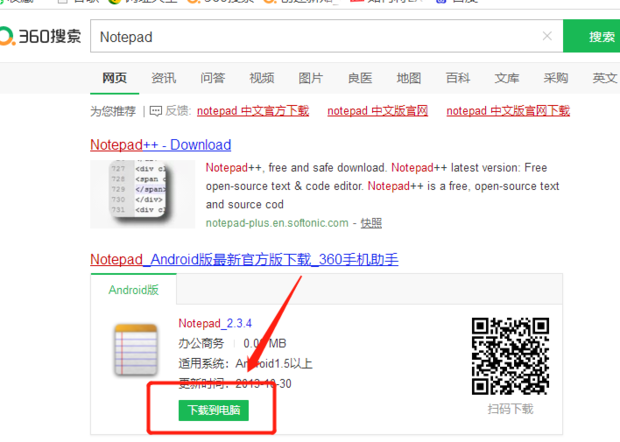This screenshot has height=442, width=620.
Task: Click the 下载到电脑 button
Action: click(x=214, y=410)
